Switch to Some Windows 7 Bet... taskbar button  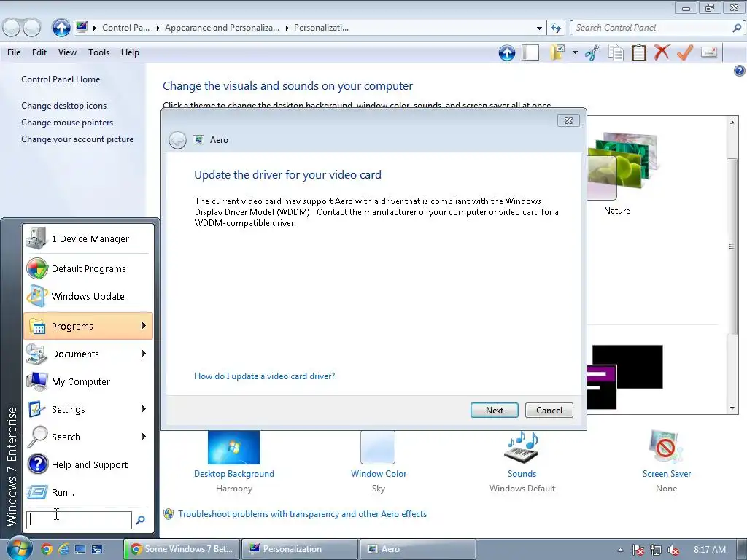pos(182,549)
